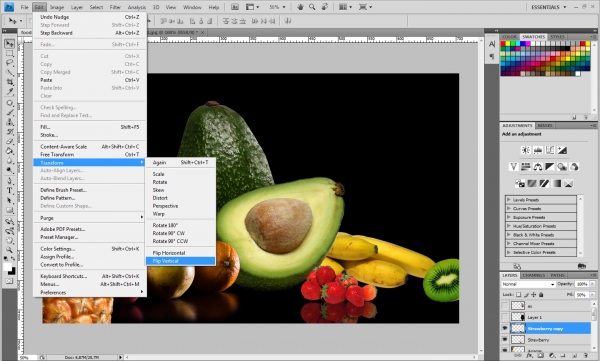Click the red swatch in Swatches panel

point(503,44)
